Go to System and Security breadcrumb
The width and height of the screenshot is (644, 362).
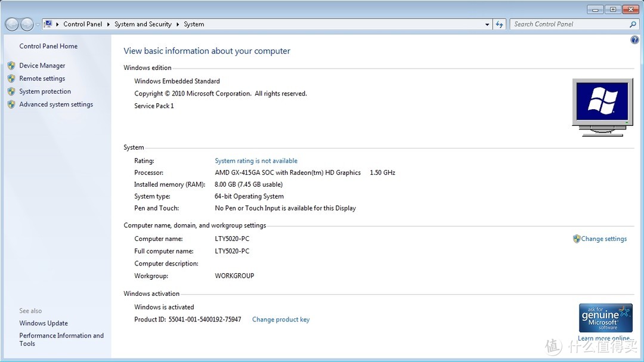143,24
